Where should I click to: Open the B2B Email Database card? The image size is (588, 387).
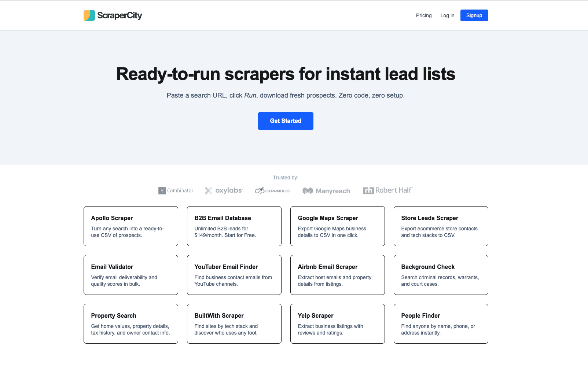pyautogui.click(x=234, y=226)
